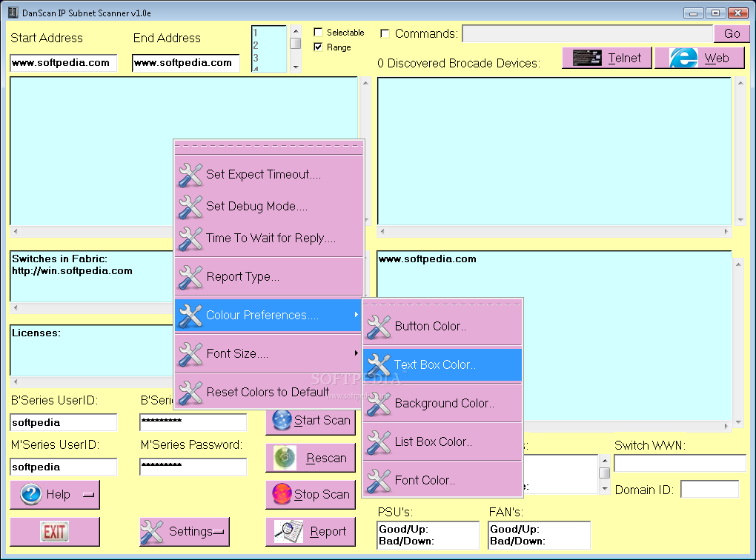756x560 pixels.
Task: Launch the Start Scan label
Action: pos(322,420)
